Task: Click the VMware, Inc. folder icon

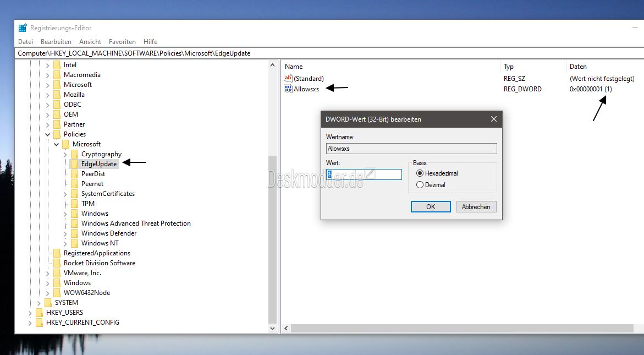Action: pyautogui.click(x=57, y=273)
